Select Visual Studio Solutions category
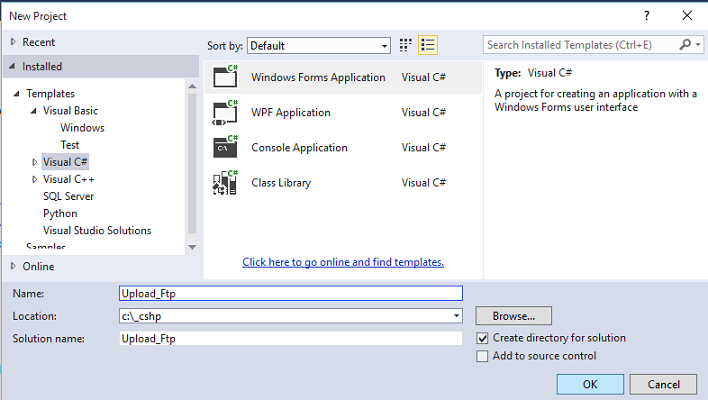Screen dimensions: 708x400 tap(97, 231)
